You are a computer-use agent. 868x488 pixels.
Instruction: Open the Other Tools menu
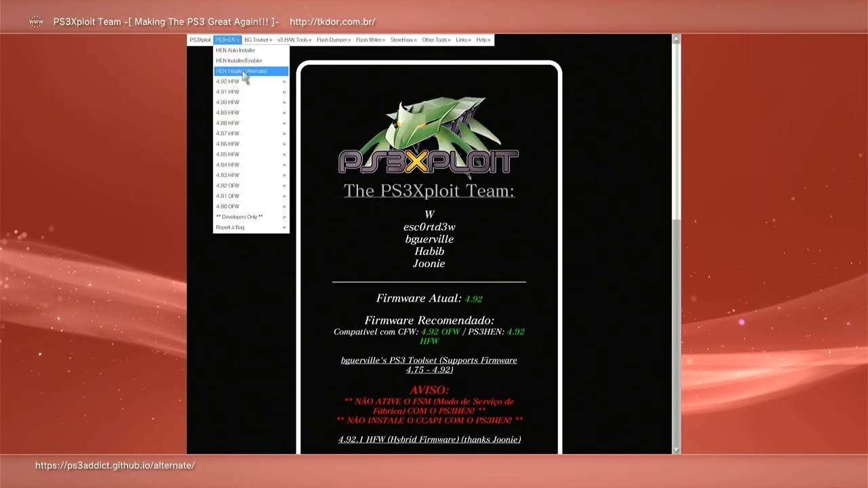point(436,40)
